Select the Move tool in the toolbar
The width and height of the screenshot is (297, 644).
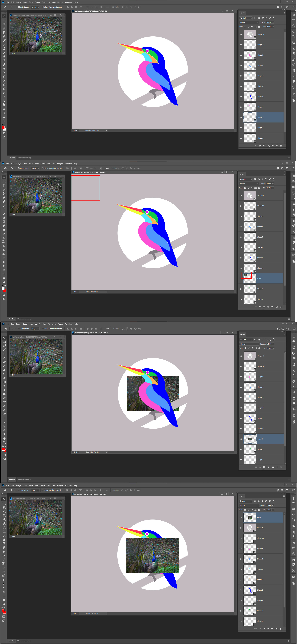coord(4,16)
